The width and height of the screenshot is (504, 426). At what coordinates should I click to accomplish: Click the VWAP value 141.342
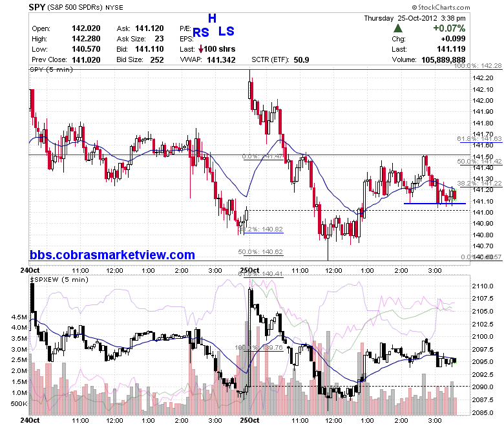click(221, 60)
